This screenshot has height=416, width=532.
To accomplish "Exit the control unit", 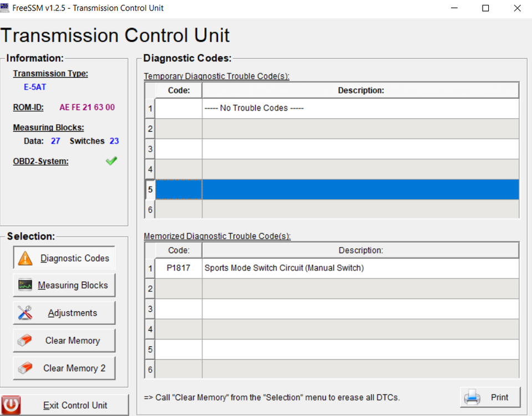I will (x=65, y=405).
